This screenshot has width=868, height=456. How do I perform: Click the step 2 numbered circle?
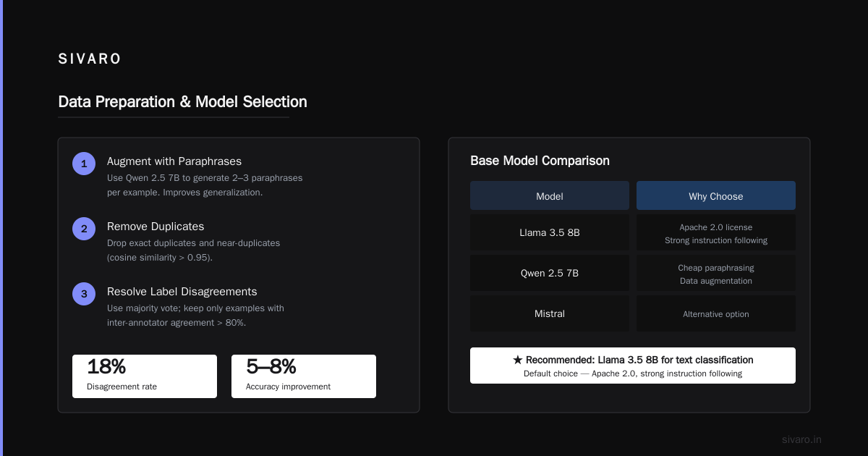(84, 229)
